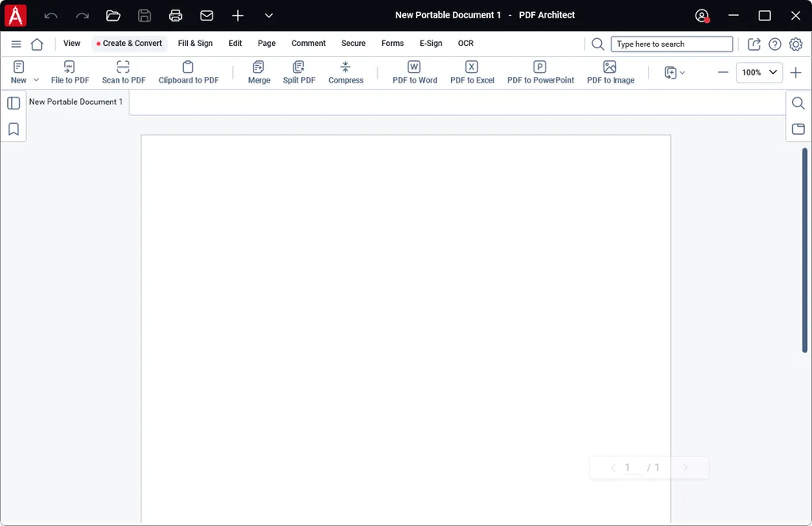Open a file with the folder icon
This screenshot has height=526, width=812.
pos(113,16)
